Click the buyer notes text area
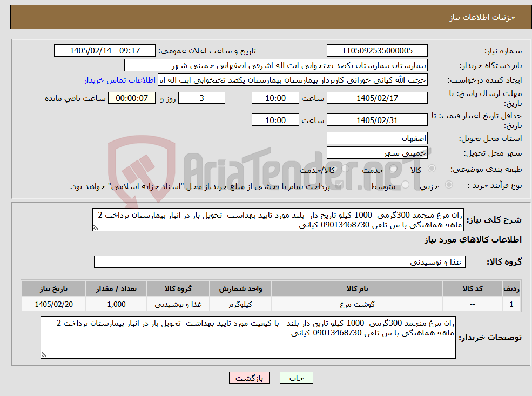Viewport: 532px width, 396px height. click(x=248, y=337)
